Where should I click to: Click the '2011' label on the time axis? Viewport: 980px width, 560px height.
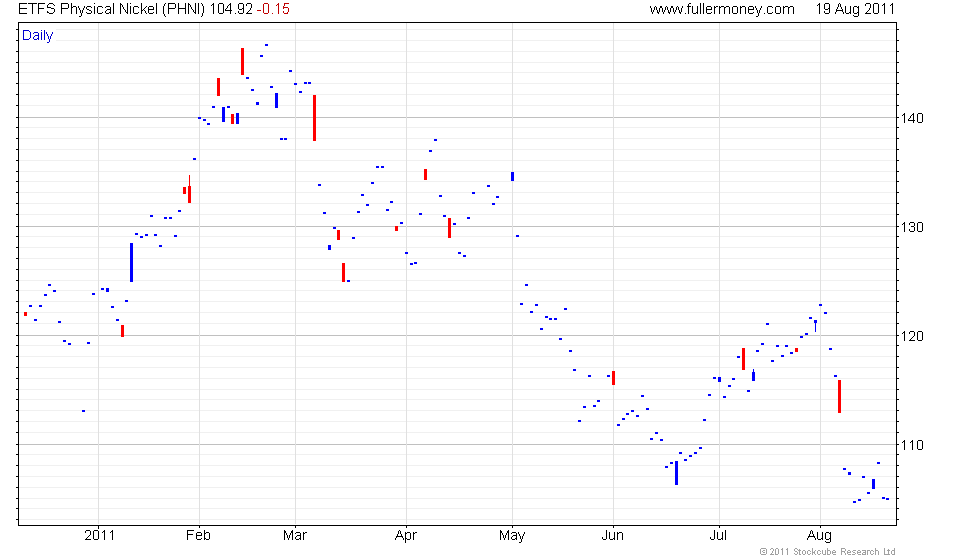coord(99,536)
